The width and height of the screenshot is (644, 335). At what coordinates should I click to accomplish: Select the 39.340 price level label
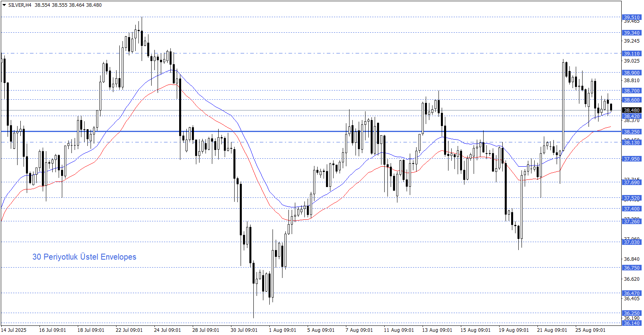pyautogui.click(x=632, y=33)
